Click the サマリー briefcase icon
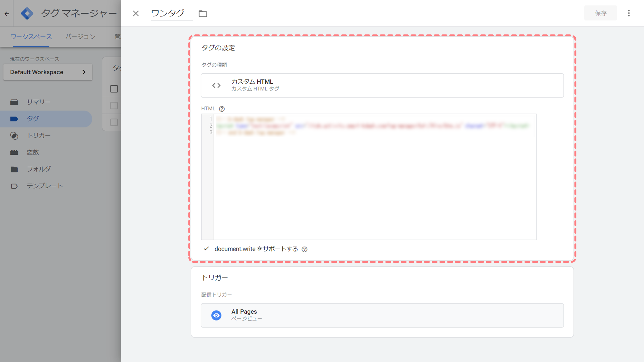Screen dimensions: 644x362 point(14,102)
